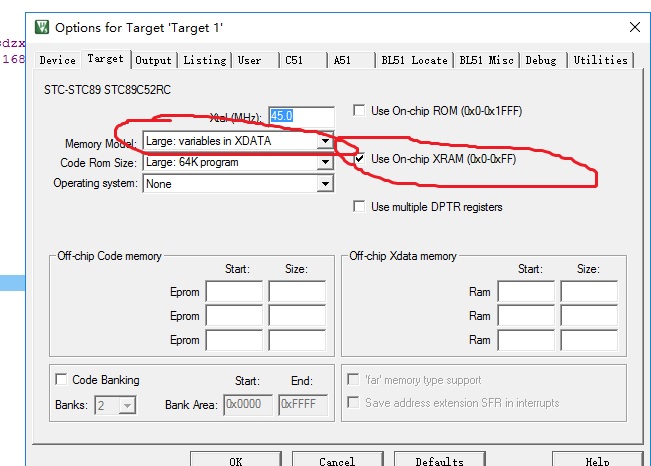
Task: Click the STC-STC89 STC89C52RC device label
Action: coord(107,90)
